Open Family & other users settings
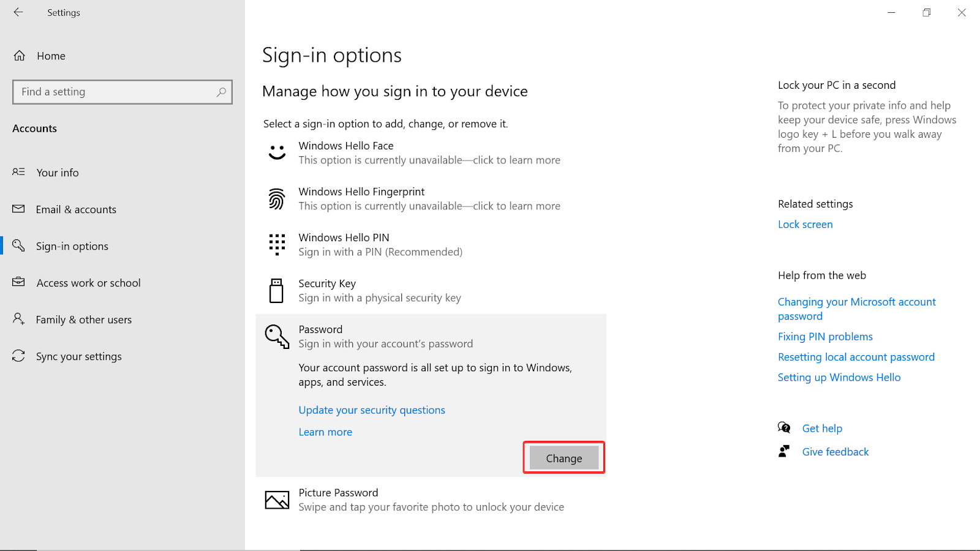980x551 pixels. click(83, 319)
